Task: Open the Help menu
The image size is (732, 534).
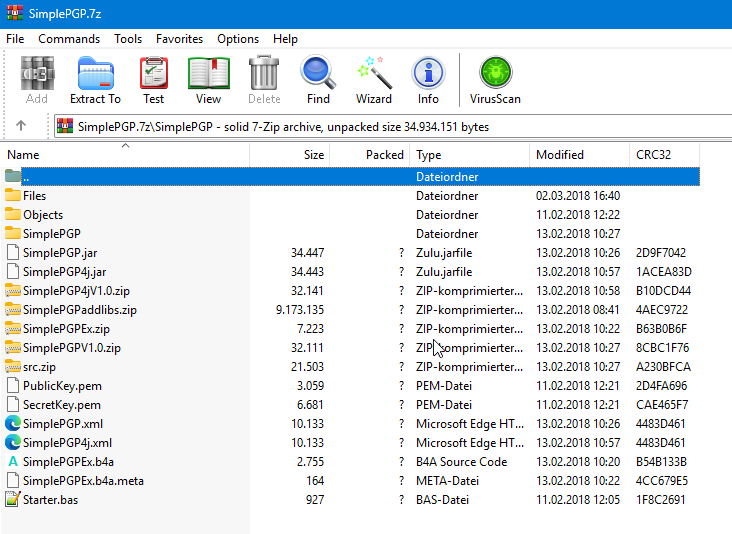Action: 285,39
